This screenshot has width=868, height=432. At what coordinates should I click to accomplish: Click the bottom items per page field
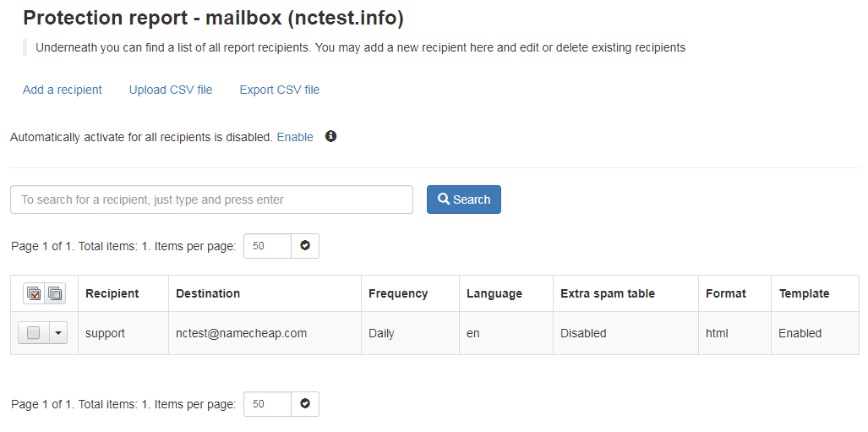click(267, 404)
